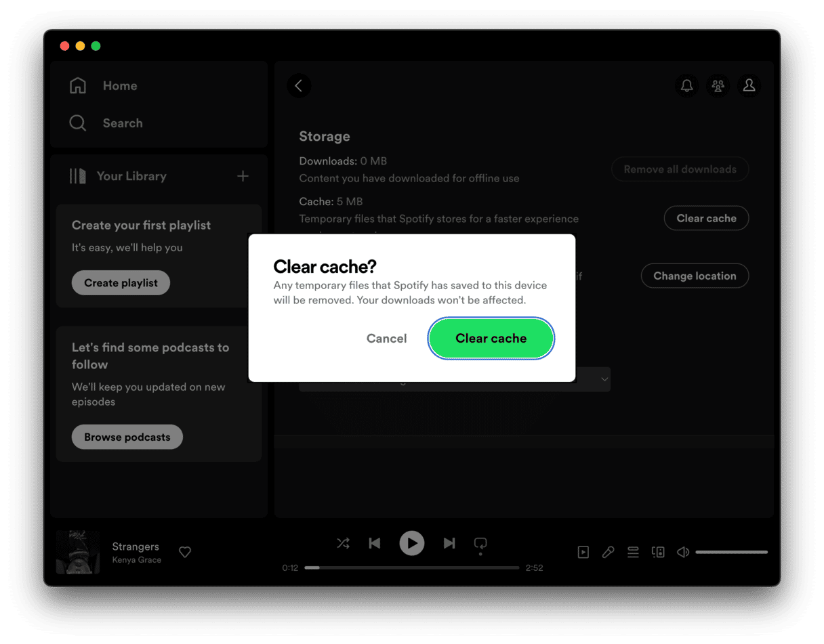Click the plus to create in Library
Viewport: 824px width, 644px height.
243,176
